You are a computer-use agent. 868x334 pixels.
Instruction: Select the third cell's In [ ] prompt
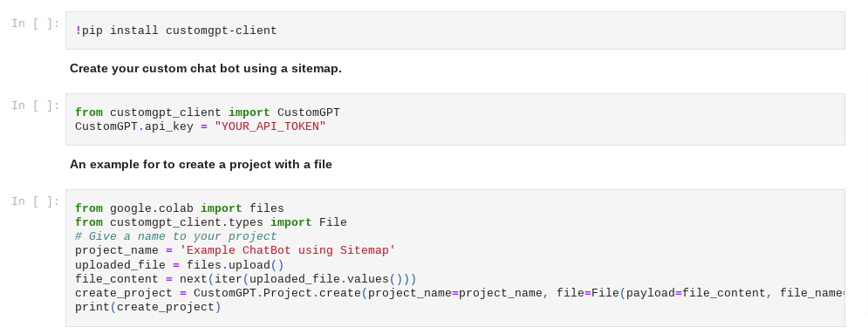click(x=36, y=201)
